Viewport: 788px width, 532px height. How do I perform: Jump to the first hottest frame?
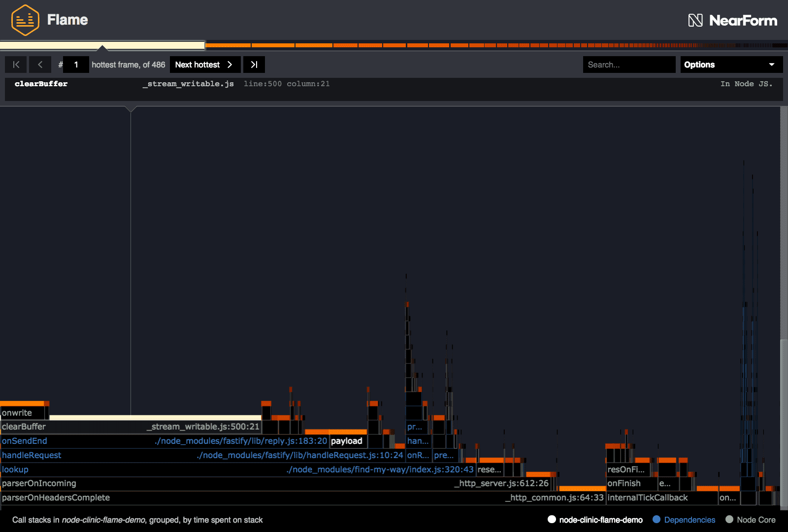16,65
